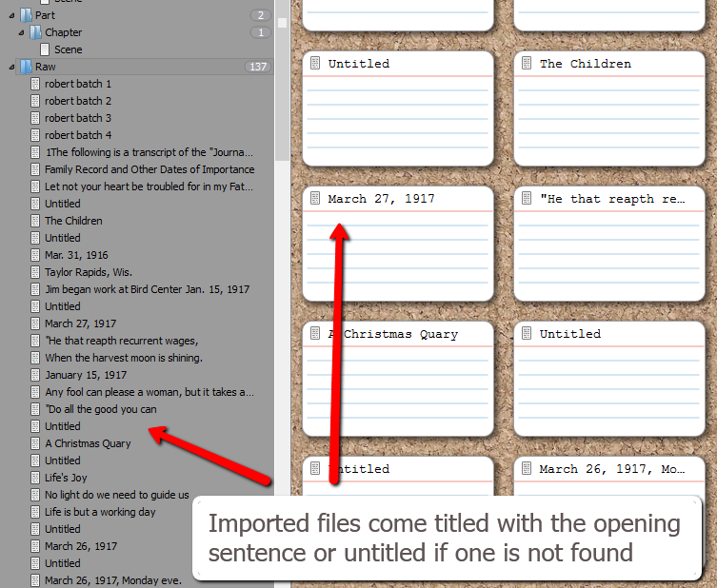Click the Scene document icon under Chapter

pos(45,49)
